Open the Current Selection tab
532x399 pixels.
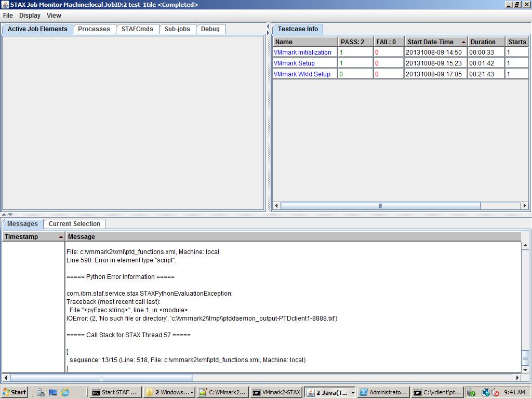[x=74, y=224]
